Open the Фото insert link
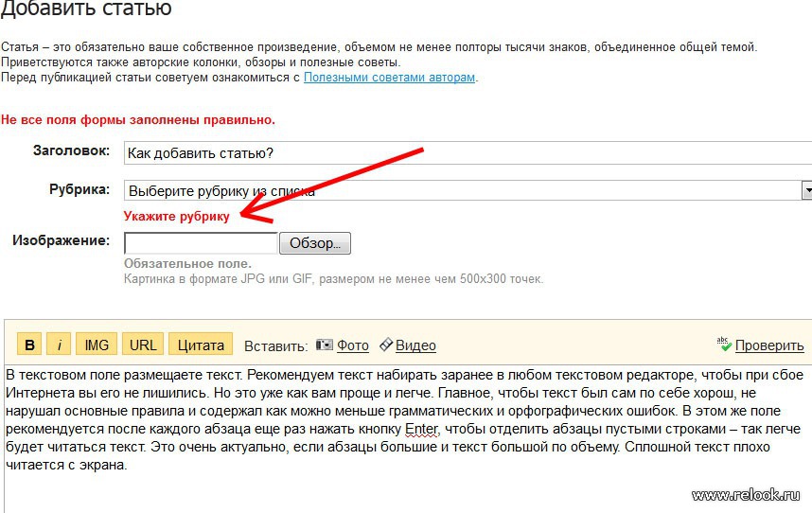 pyautogui.click(x=353, y=345)
